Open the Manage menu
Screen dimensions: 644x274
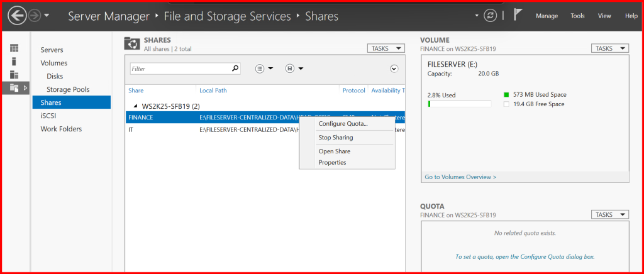tap(547, 16)
